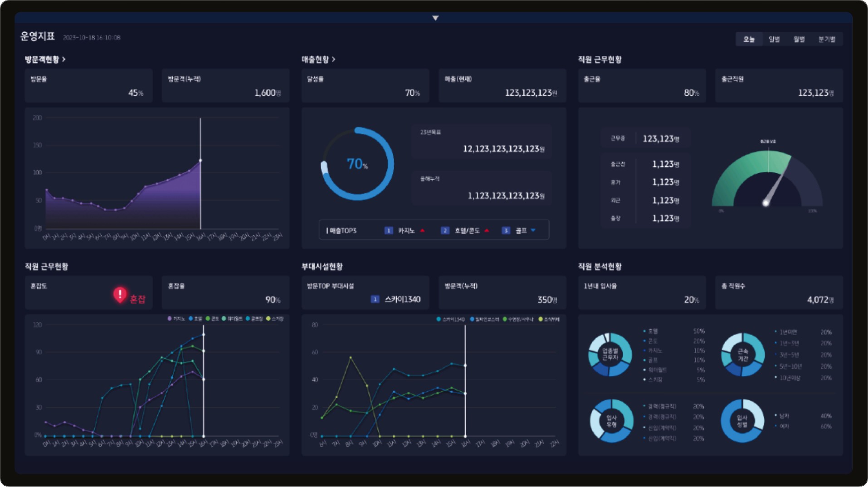The image size is (868, 487).
Task: Click the 휴가 row value
Action: point(666,182)
